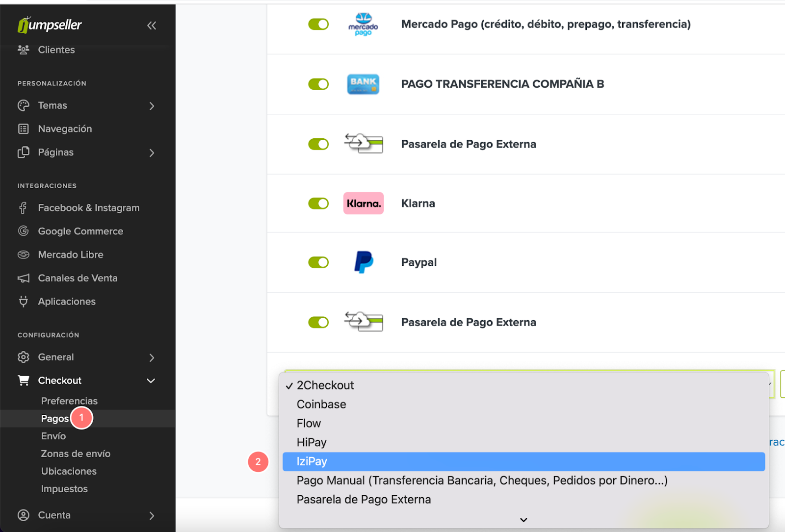Click the BANK transfer card icon
This screenshot has height=532, width=785.
point(363,84)
